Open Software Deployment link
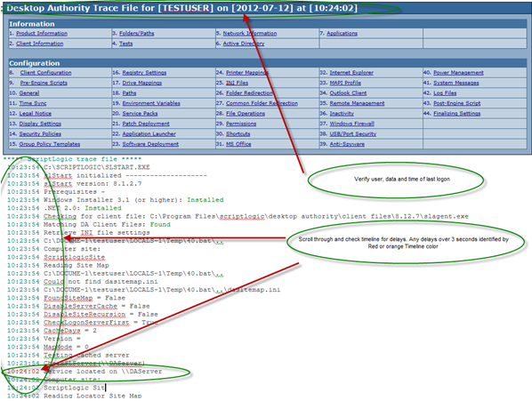Viewport: 532px width, 401px height. (150, 144)
